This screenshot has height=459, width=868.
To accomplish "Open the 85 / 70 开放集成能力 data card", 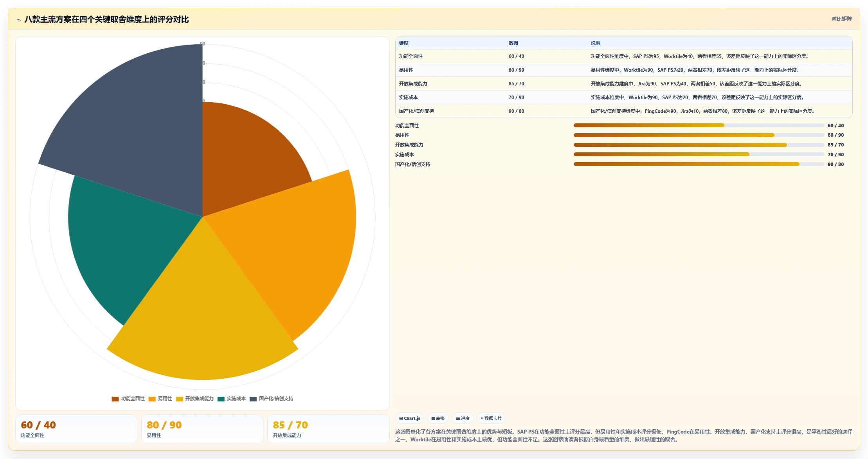I will [328, 429].
